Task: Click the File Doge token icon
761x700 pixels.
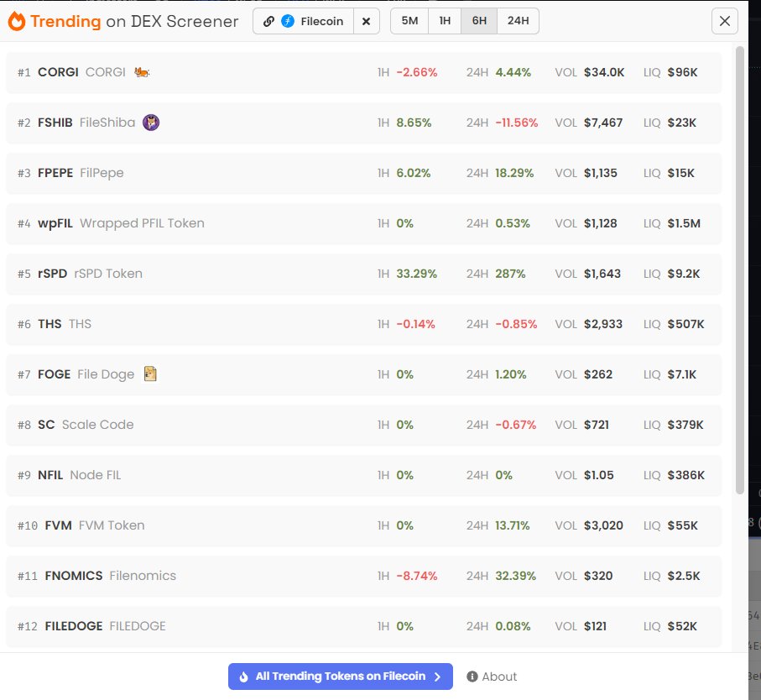Action: pos(150,374)
